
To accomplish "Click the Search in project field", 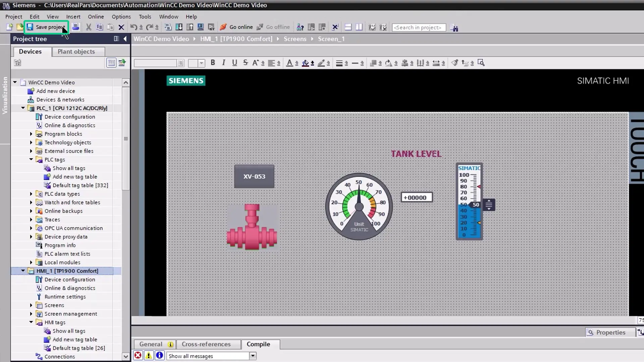I will 419,27.
